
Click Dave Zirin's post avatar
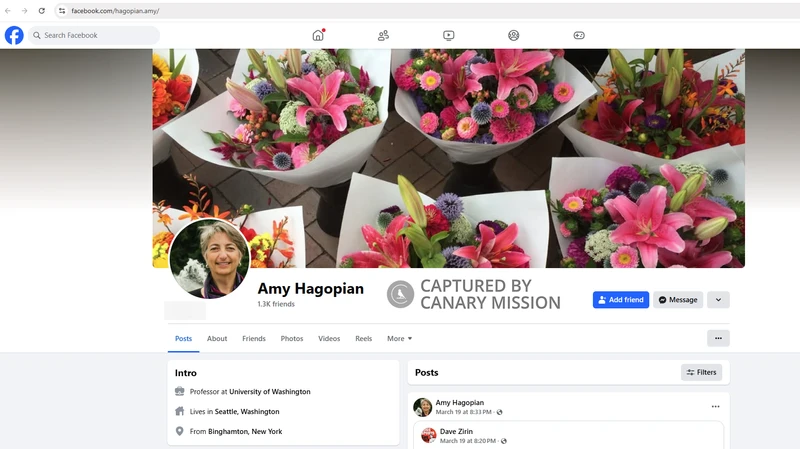[x=429, y=435]
